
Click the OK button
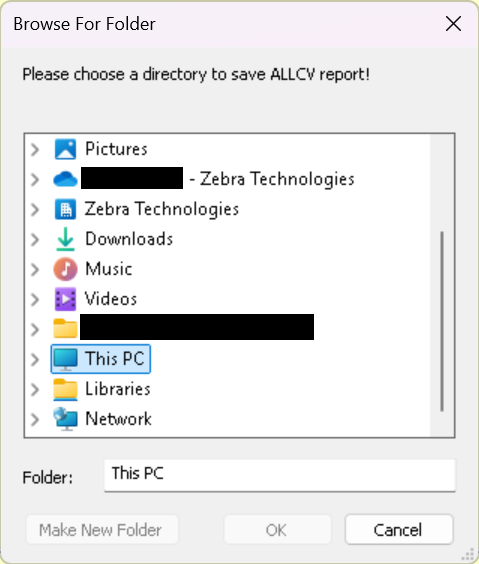(277, 529)
